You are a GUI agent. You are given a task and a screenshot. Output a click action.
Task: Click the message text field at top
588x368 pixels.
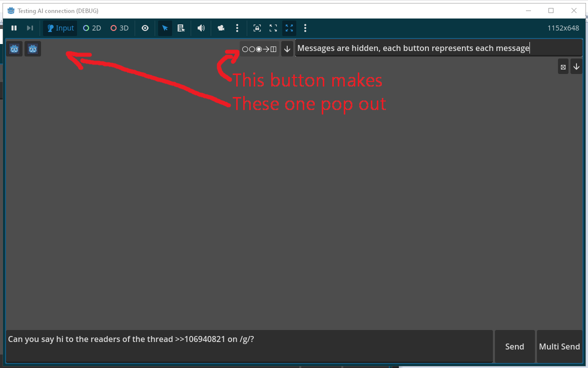(x=439, y=48)
